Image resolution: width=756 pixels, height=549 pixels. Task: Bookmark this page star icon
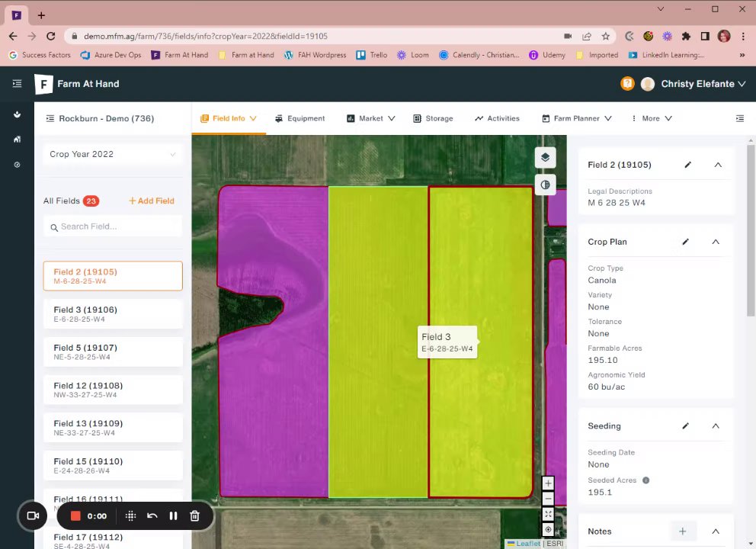(606, 36)
